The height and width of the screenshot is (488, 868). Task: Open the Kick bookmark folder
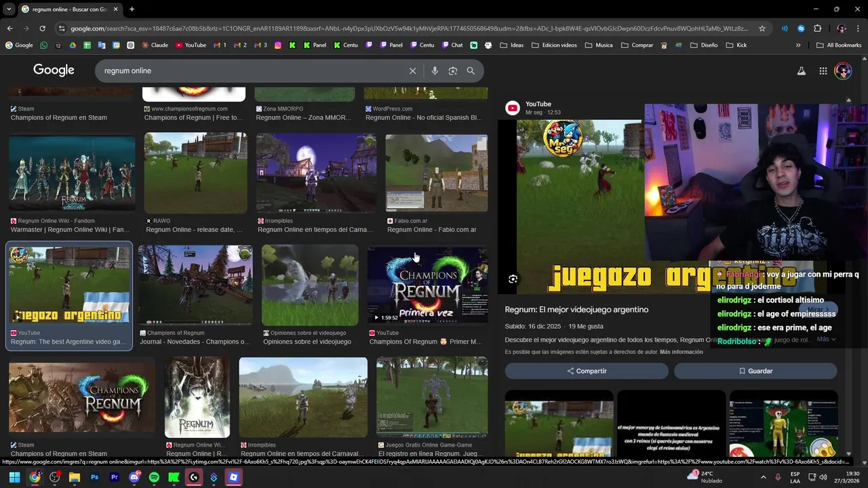coord(736,45)
